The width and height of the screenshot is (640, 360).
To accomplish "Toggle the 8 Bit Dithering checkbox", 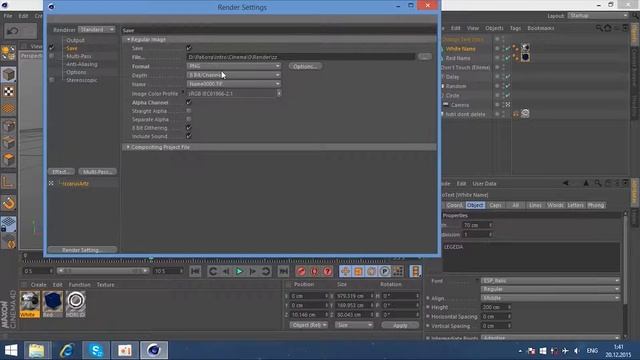I will coord(189,128).
